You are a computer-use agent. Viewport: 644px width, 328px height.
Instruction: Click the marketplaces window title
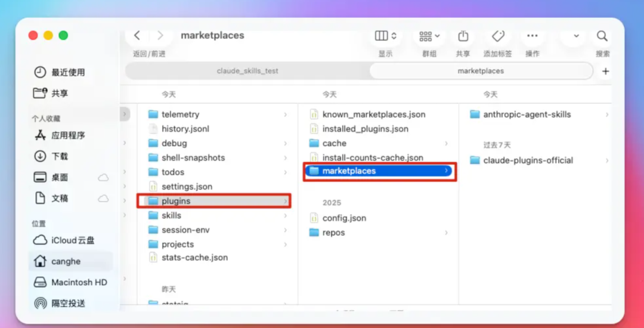click(212, 36)
